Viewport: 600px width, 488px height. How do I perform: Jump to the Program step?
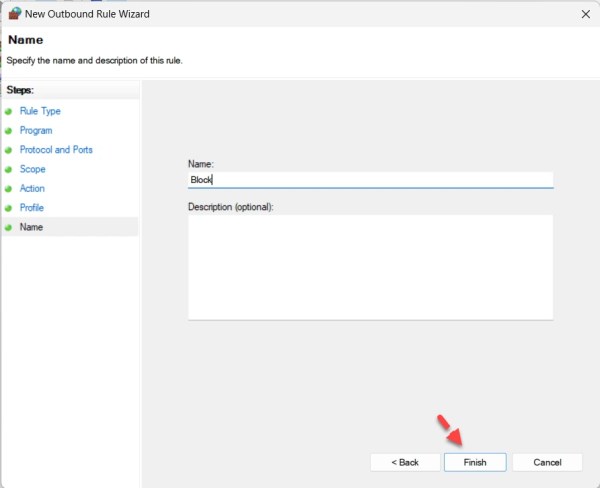coord(36,131)
